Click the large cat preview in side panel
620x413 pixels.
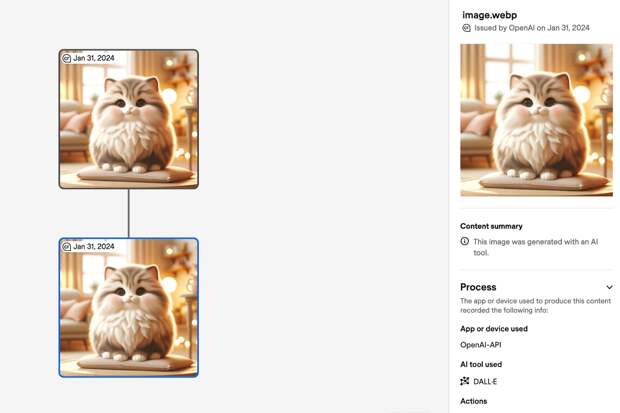pyautogui.click(x=537, y=120)
